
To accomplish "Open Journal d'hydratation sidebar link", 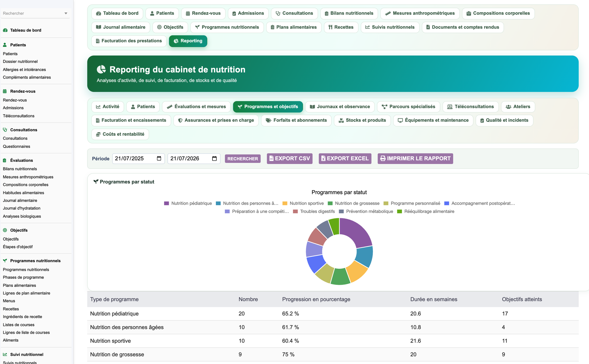I will coord(21,208).
